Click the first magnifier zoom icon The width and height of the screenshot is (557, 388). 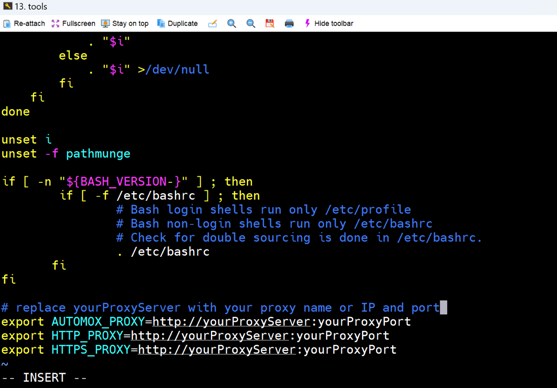pos(232,23)
